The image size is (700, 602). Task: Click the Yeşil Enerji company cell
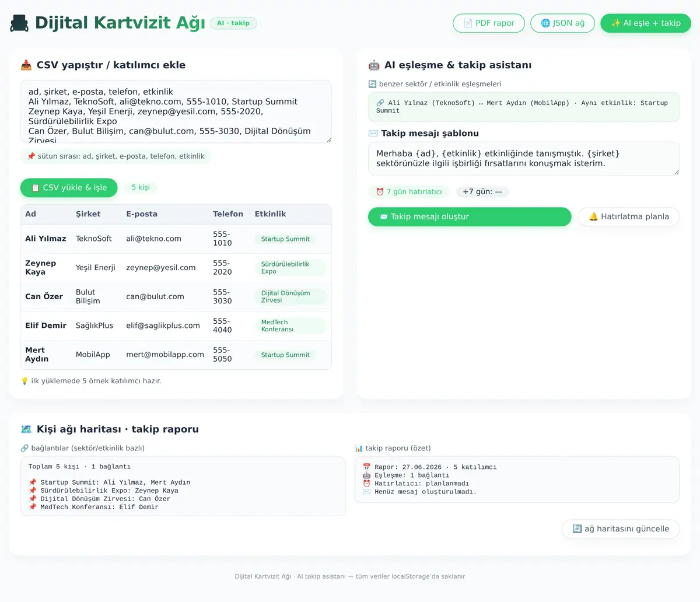96,268
